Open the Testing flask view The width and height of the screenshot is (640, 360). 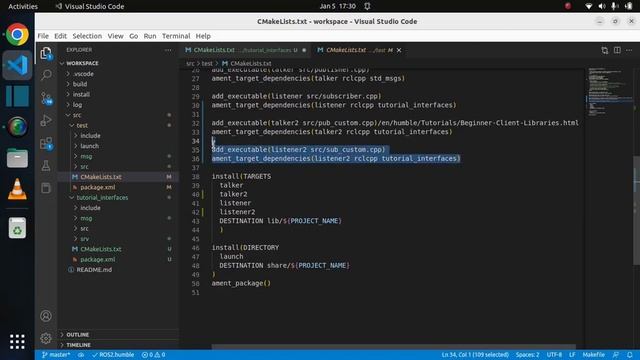[46, 165]
